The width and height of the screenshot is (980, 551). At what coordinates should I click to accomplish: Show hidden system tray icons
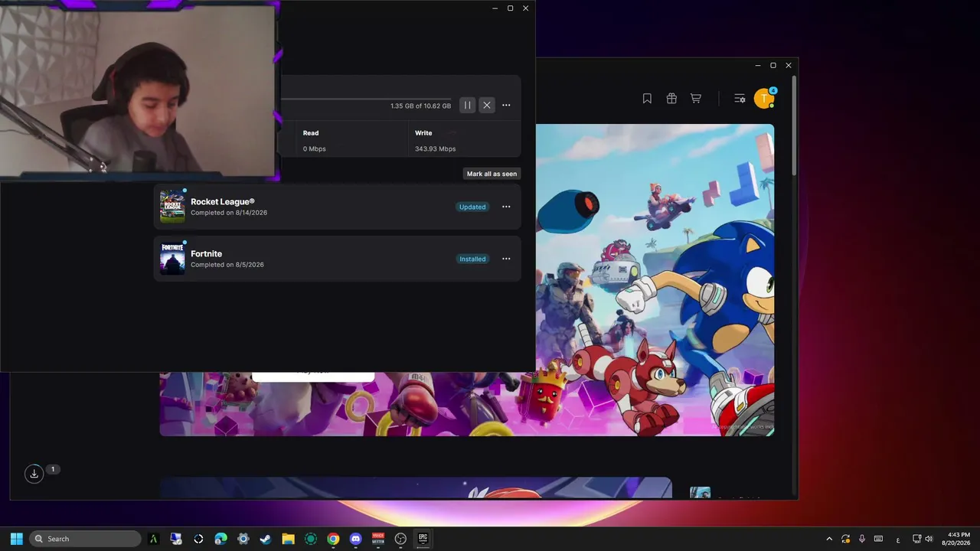pyautogui.click(x=829, y=539)
